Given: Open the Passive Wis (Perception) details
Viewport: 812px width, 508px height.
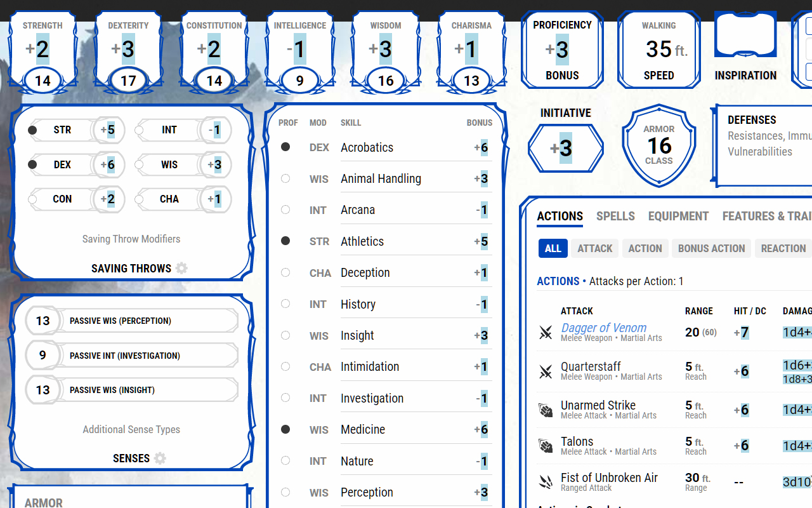Looking at the screenshot, I should pyautogui.click(x=131, y=321).
